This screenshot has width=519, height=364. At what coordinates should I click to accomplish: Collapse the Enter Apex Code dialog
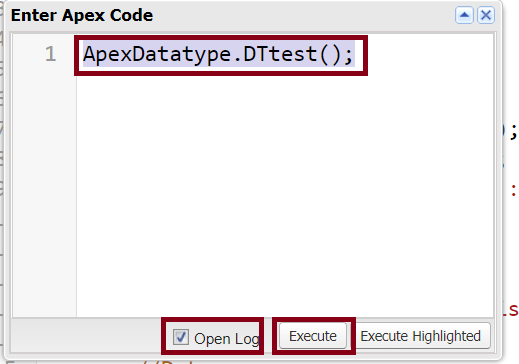[464, 15]
